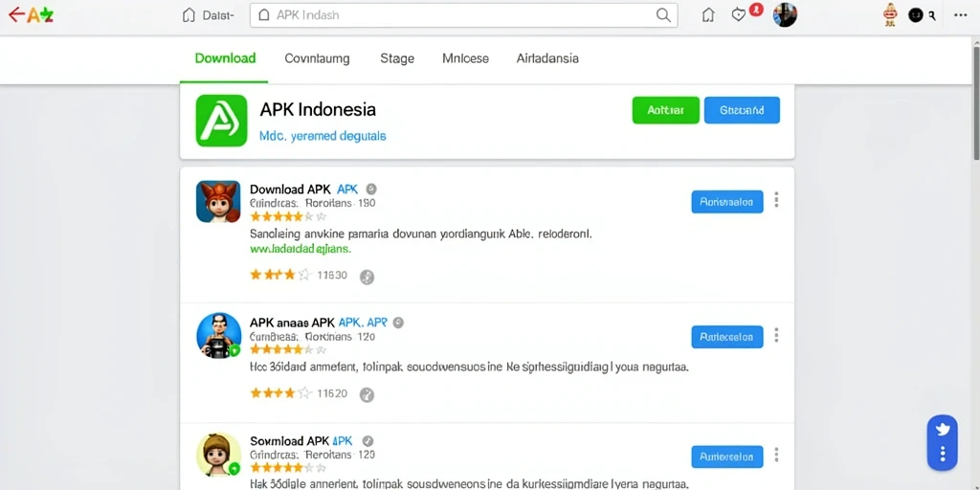
Task: Click verified badge next to Sowmload APK title
Action: 368,440
